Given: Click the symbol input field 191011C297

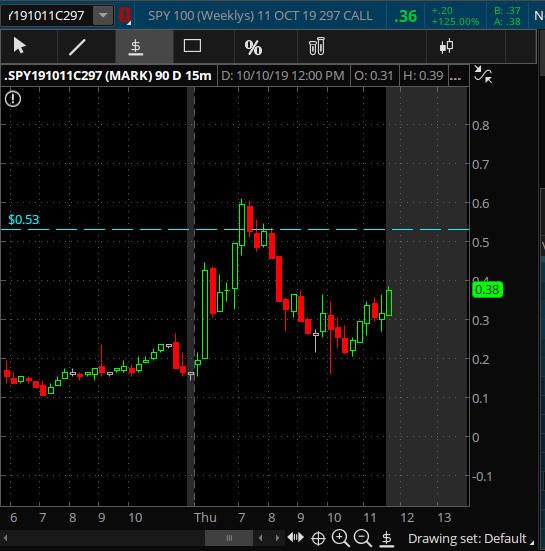Looking at the screenshot, I should click(46, 15).
